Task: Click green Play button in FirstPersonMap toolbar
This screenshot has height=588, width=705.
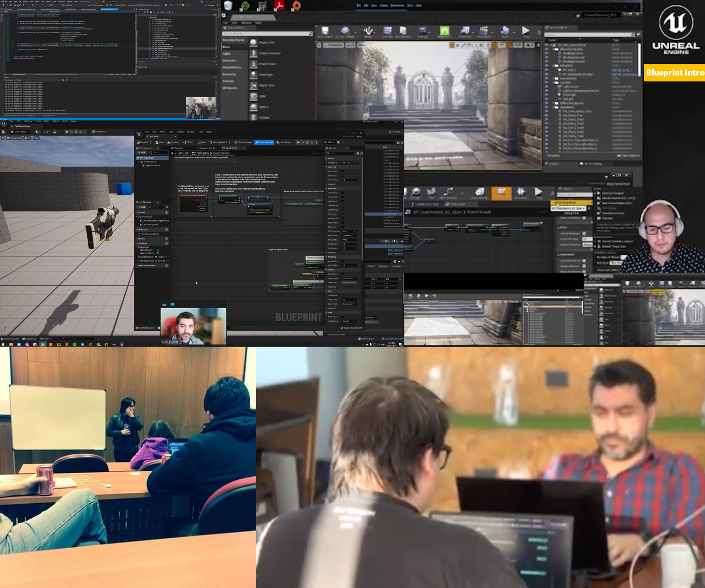Action: click(x=67, y=132)
